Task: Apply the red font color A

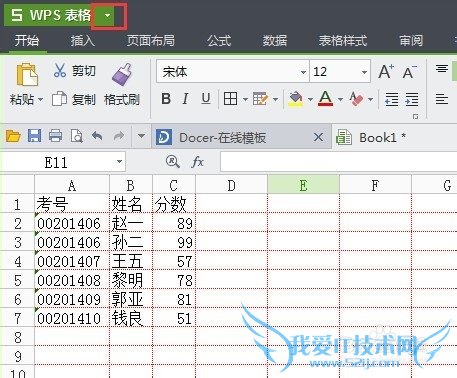Action: pos(325,99)
